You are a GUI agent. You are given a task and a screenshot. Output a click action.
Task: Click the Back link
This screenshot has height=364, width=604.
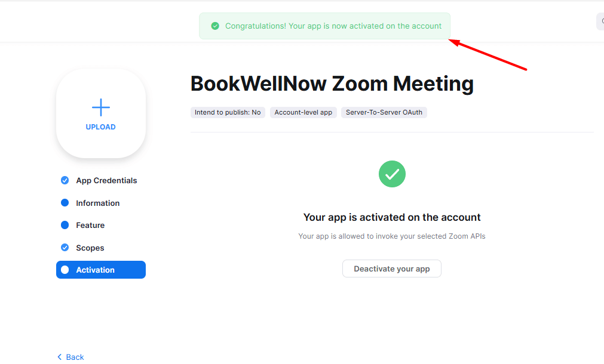click(x=70, y=357)
